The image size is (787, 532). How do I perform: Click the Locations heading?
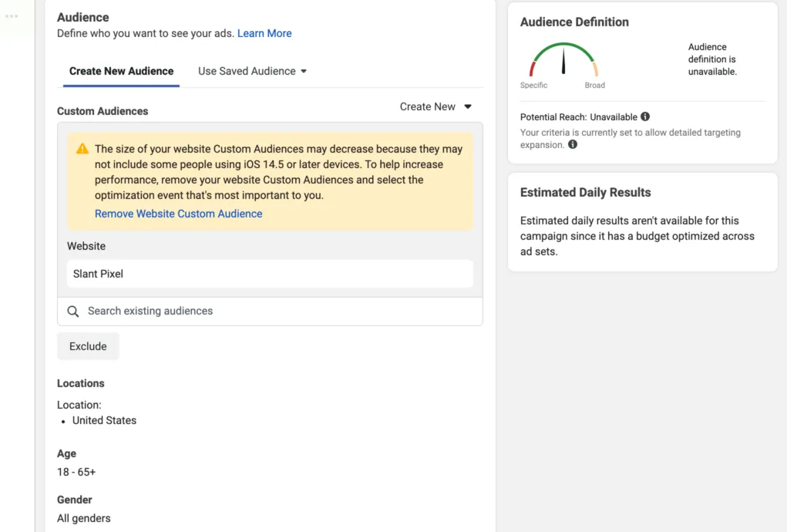click(81, 383)
